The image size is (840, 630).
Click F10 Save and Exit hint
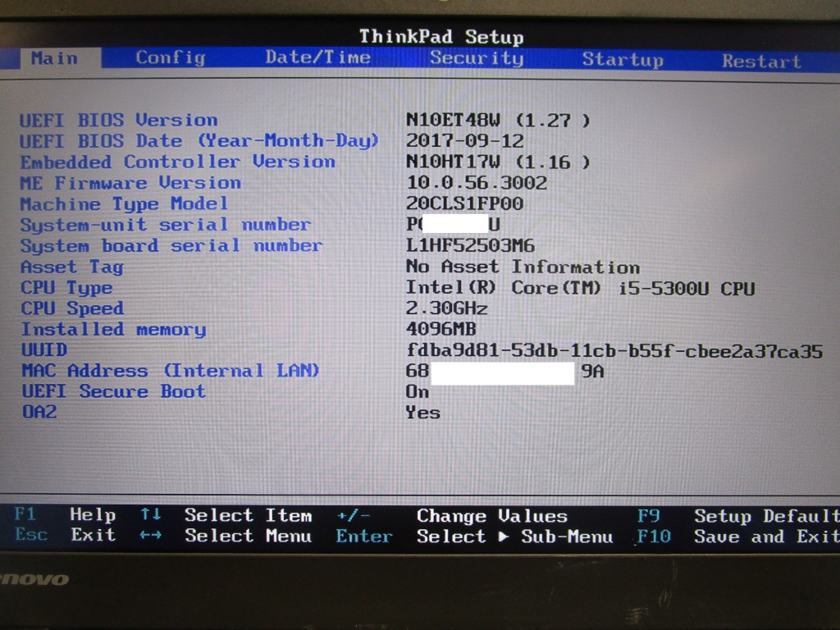pos(738,536)
